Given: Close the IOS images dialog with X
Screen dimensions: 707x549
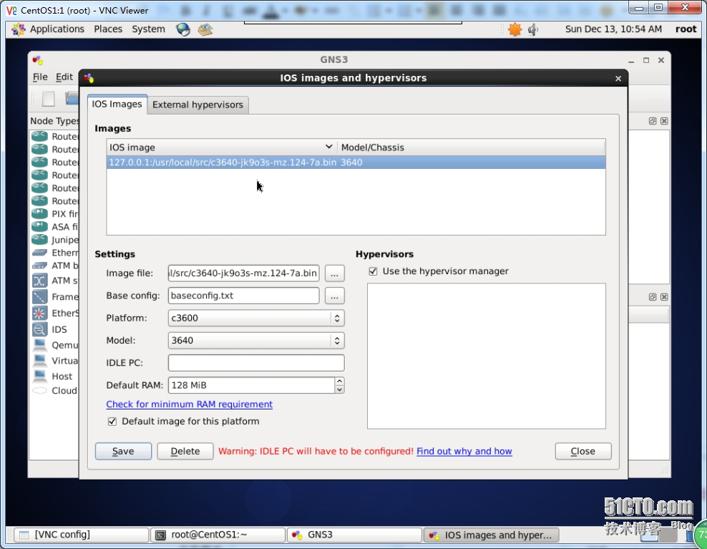Looking at the screenshot, I should point(618,78).
